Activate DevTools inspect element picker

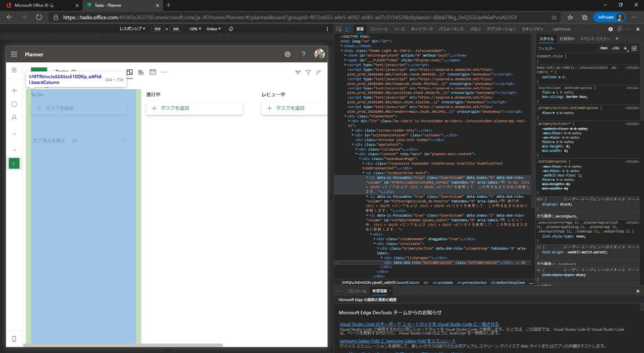[x=339, y=29]
